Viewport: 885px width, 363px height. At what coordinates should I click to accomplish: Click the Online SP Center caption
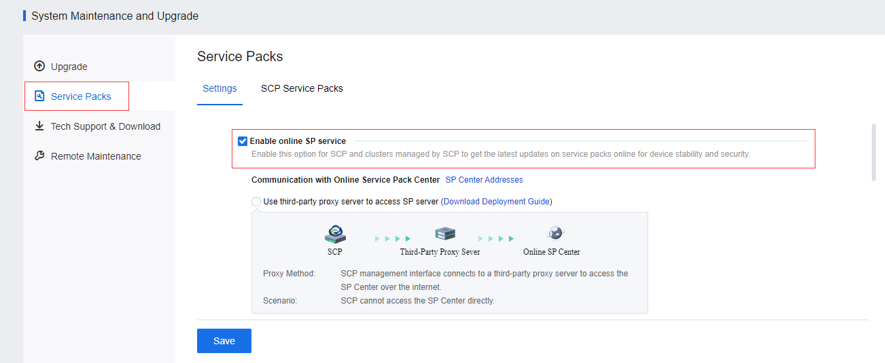(x=551, y=252)
